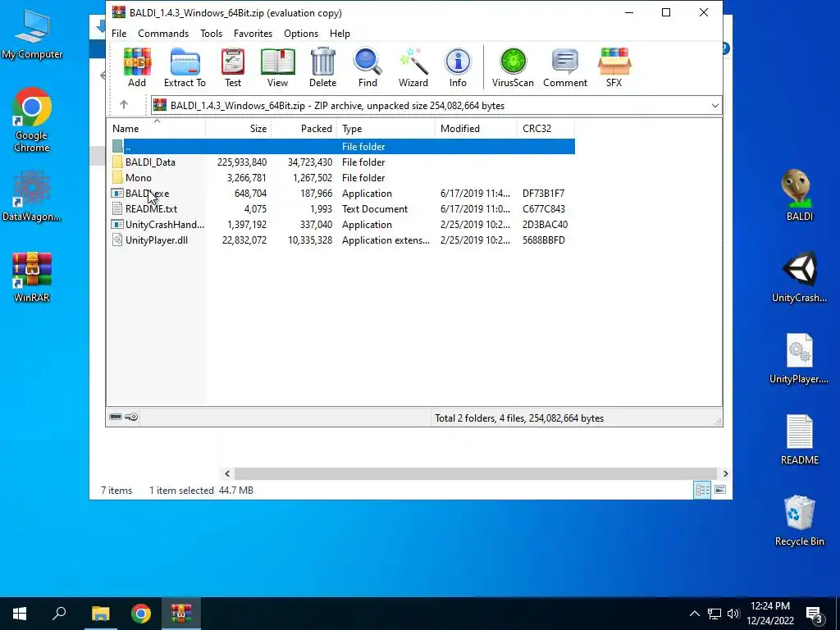Open the Windows Start menu
840x630 pixels.
point(20,614)
